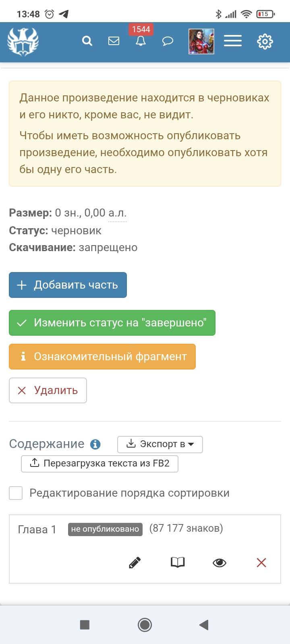Open the settings gear icon
The height and width of the screenshot is (644, 290).
tap(265, 41)
